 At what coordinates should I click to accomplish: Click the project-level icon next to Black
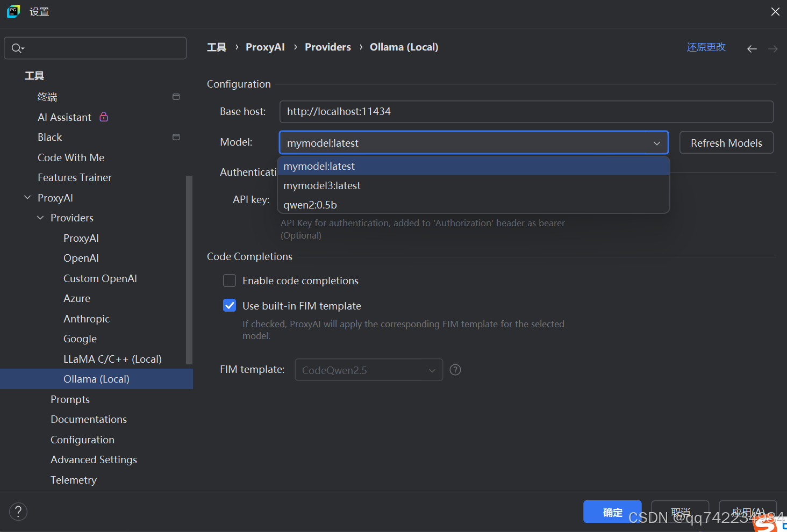coord(176,137)
